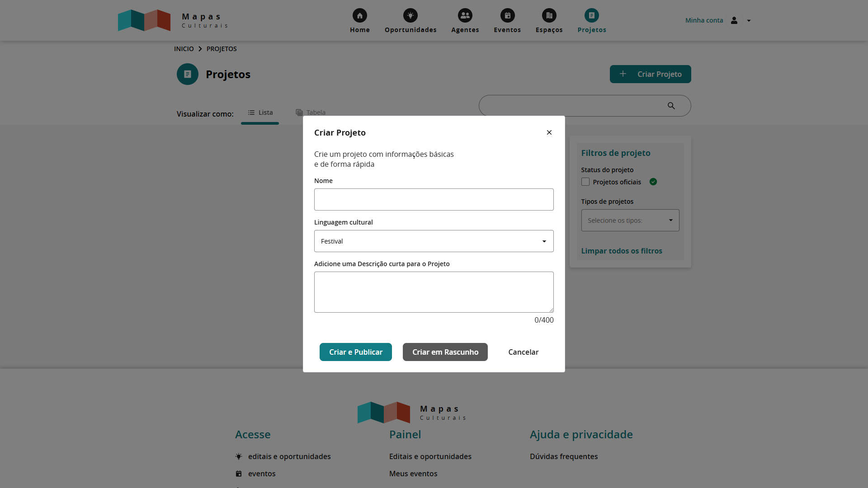Click the Nome input field
868x488 pixels.
(434, 199)
